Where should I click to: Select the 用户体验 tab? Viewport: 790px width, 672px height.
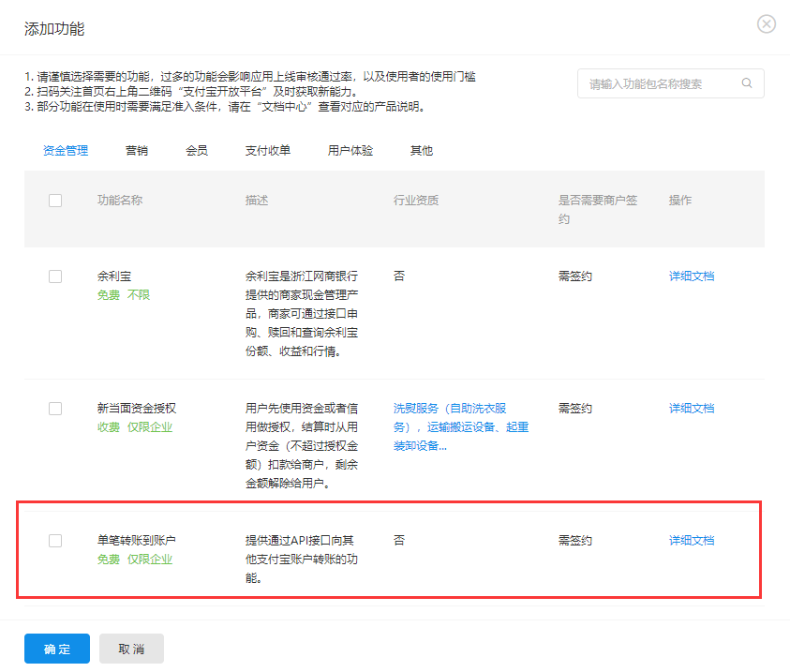click(350, 150)
